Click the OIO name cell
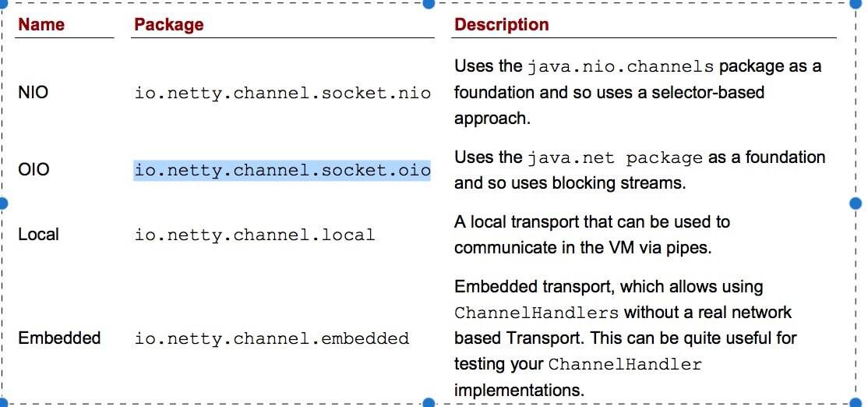Viewport: 868px width, 407px height. [x=34, y=169]
